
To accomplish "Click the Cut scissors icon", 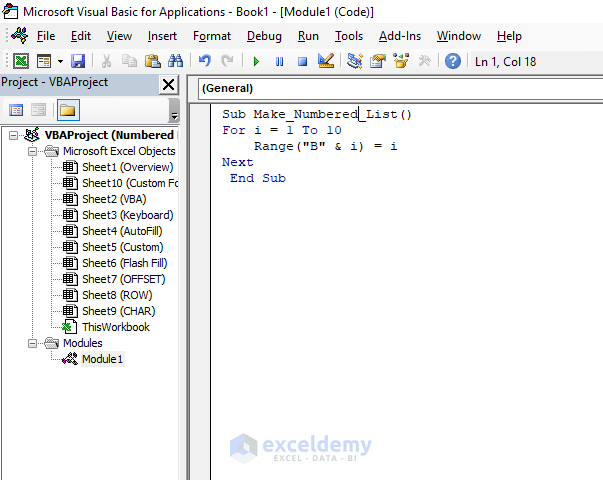I will 107,61.
